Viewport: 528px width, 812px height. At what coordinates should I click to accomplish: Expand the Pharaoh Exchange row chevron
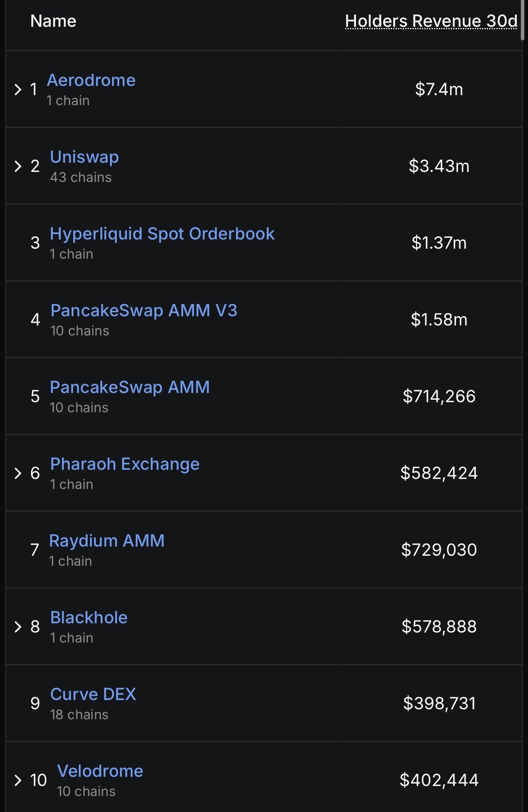pos(18,473)
